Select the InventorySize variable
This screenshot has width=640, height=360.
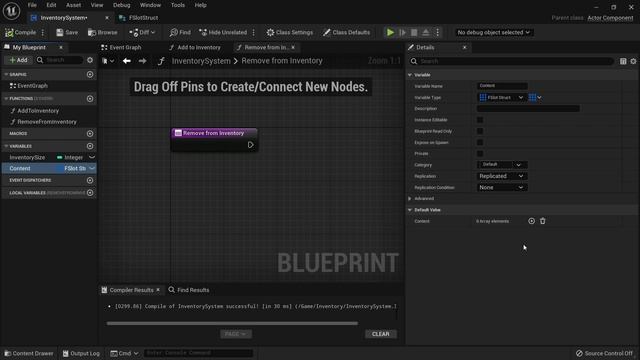click(x=27, y=157)
